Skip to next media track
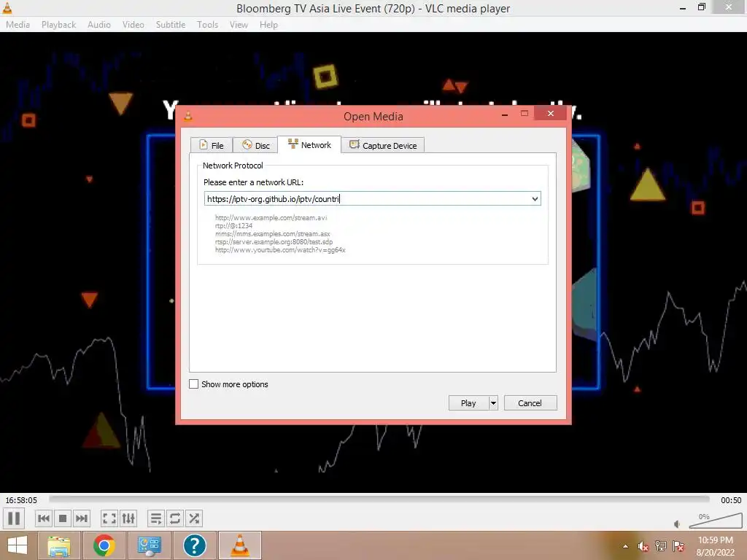Viewport: 747px width, 560px height. click(82, 518)
